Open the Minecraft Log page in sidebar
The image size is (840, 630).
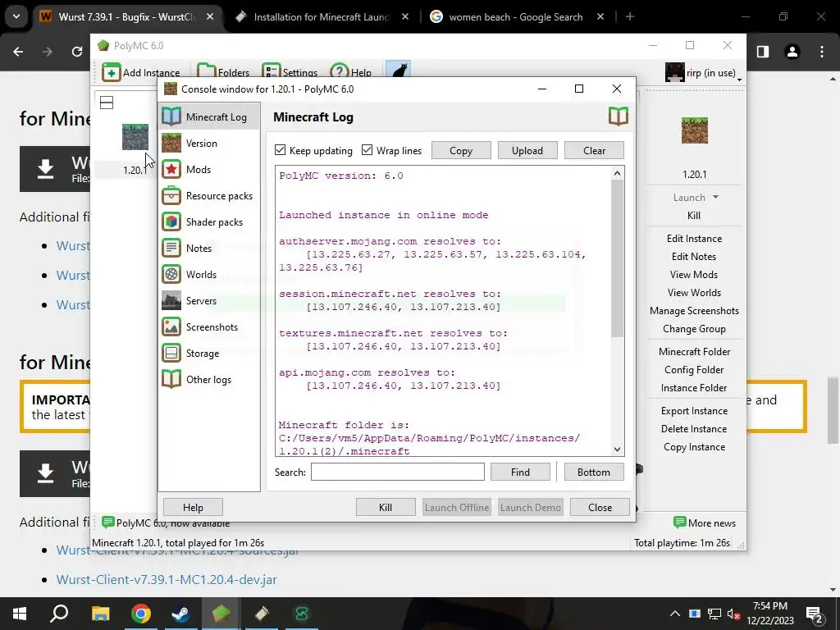pos(209,116)
